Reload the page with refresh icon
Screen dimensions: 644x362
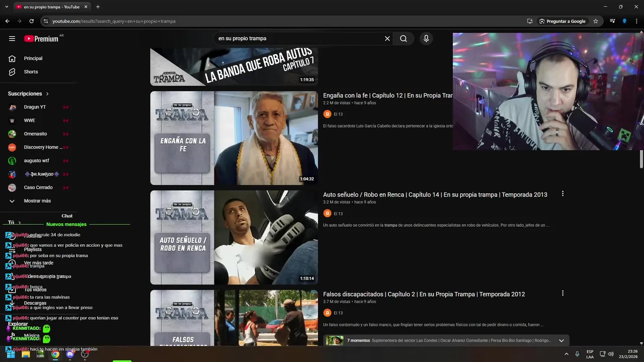[31, 21]
